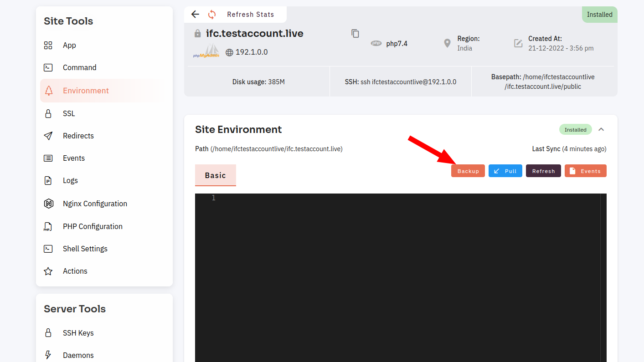Click the SSL padlock icon
Viewport: 644px width, 362px height.
[48, 113]
